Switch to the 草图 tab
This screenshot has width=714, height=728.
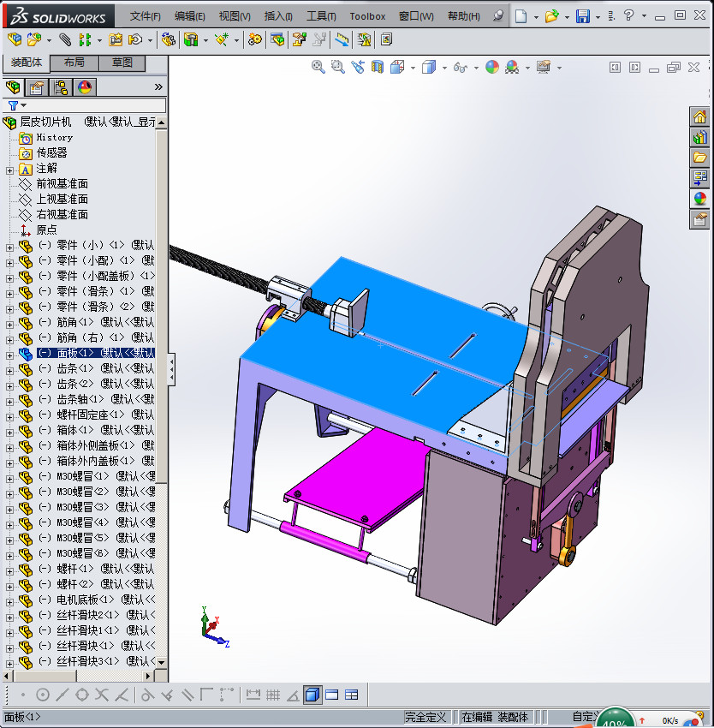(122, 63)
